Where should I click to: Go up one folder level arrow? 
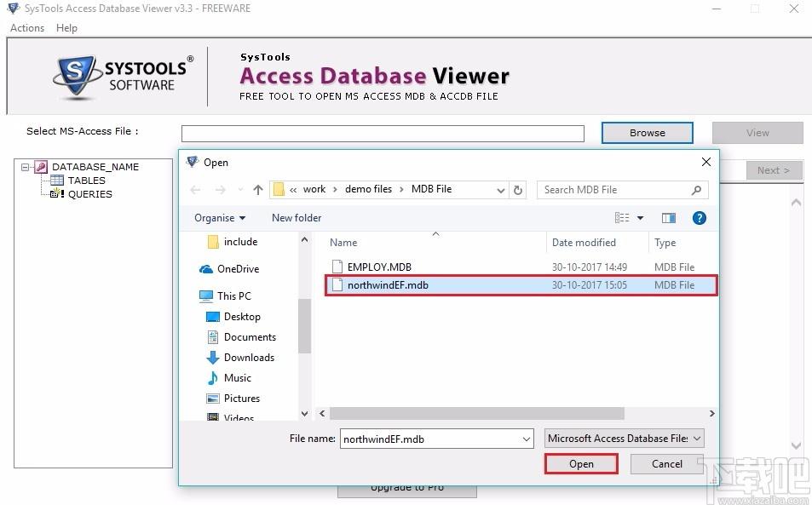click(258, 190)
